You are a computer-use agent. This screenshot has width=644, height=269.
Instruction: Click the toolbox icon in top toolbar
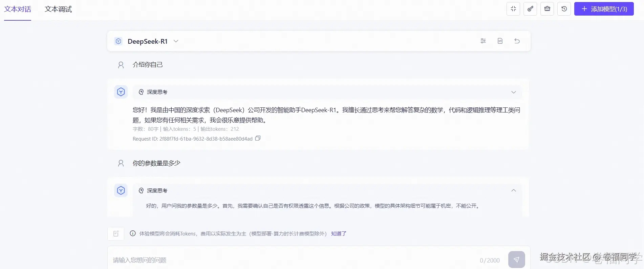(547, 9)
